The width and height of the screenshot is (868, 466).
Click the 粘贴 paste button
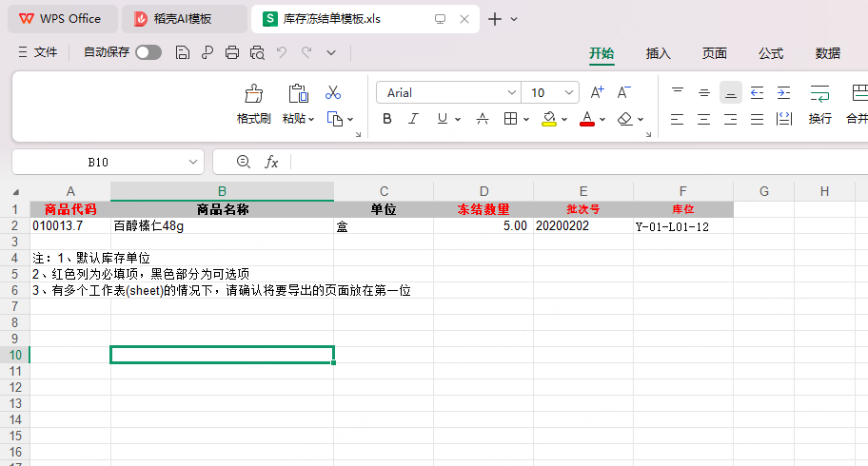(x=299, y=104)
